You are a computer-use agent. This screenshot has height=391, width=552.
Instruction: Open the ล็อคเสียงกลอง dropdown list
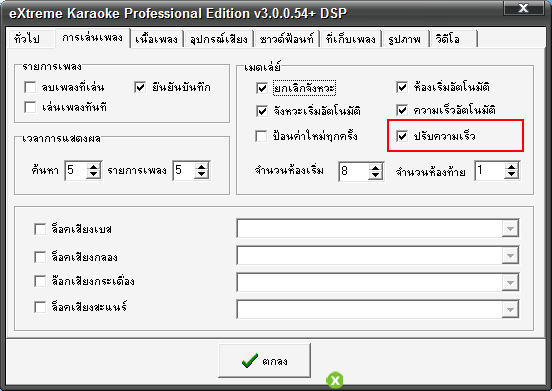510,256
